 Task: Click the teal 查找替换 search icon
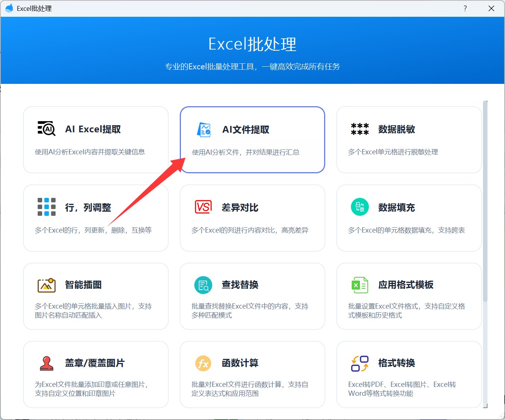coord(203,285)
